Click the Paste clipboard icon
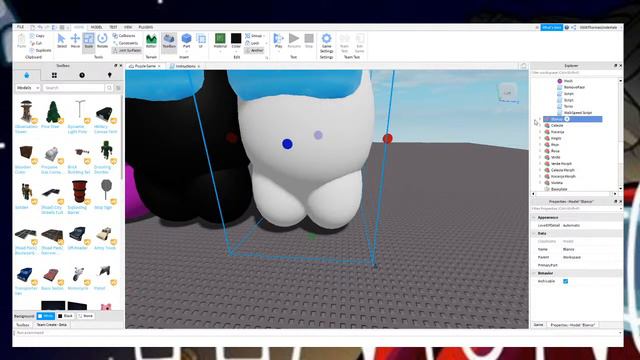640x360 pixels. 22,41
